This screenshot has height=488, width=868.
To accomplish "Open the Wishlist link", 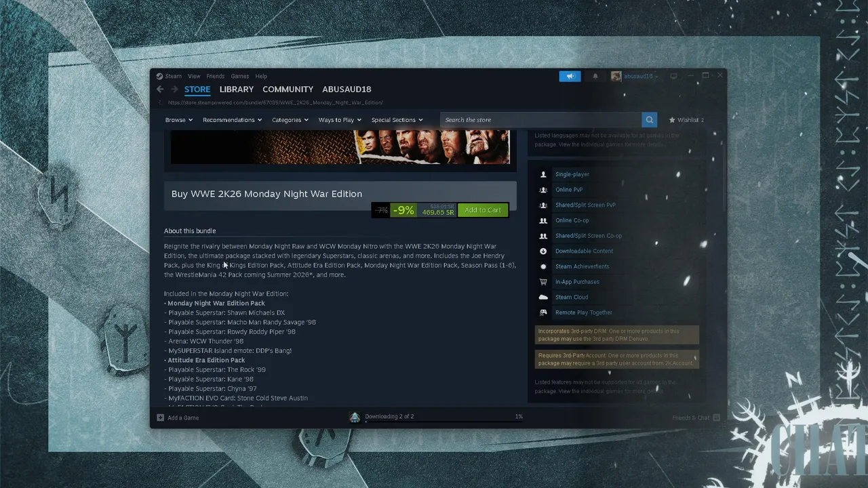I will pyautogui.click(x=686, y=120).
